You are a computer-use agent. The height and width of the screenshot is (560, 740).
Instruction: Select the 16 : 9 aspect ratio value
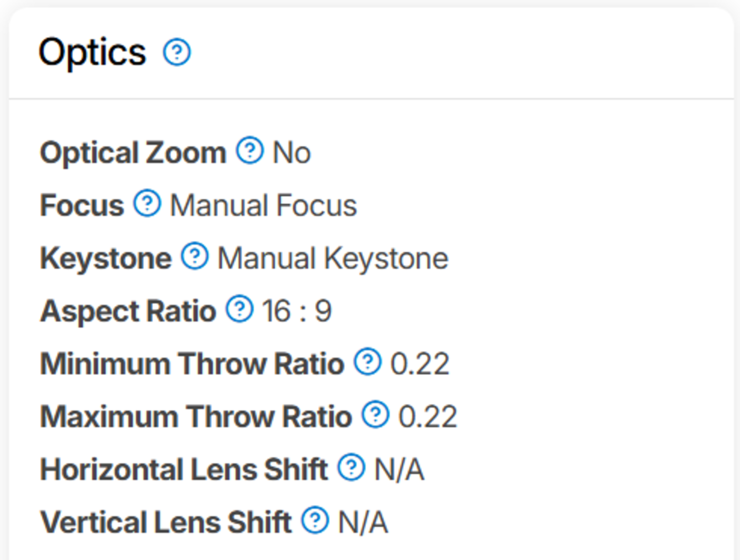[x=297, y=311]
